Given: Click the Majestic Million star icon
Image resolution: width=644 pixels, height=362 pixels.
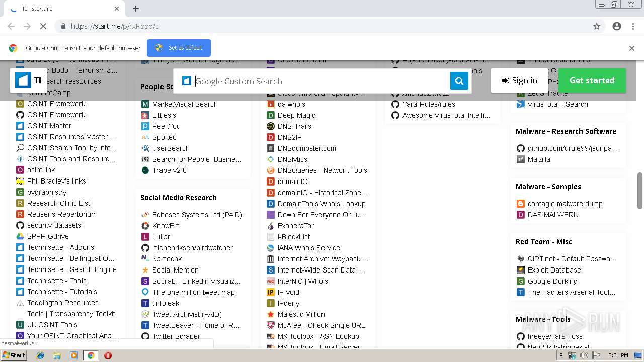Looking at the screenshot, I should (x=270, y=314).
